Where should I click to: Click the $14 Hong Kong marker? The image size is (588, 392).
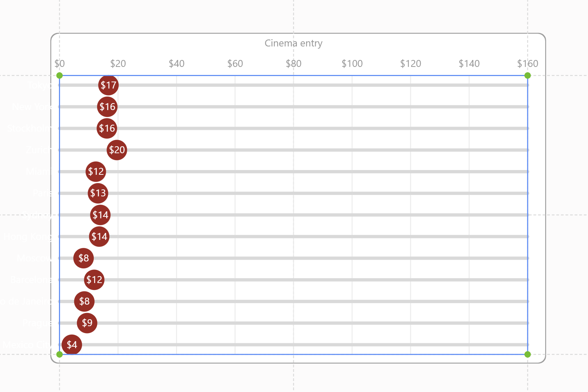point(99,237)
